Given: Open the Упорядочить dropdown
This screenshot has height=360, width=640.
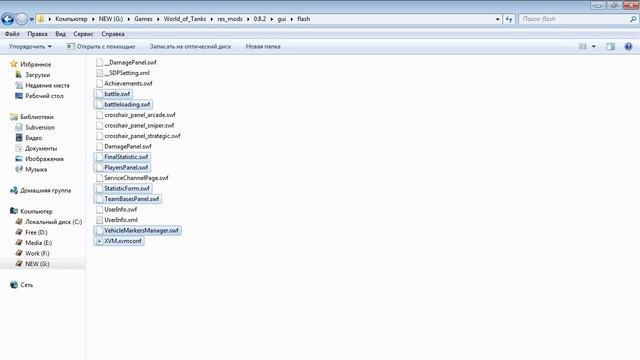Looking at the screenshot, I should click(x=30, y=47).
